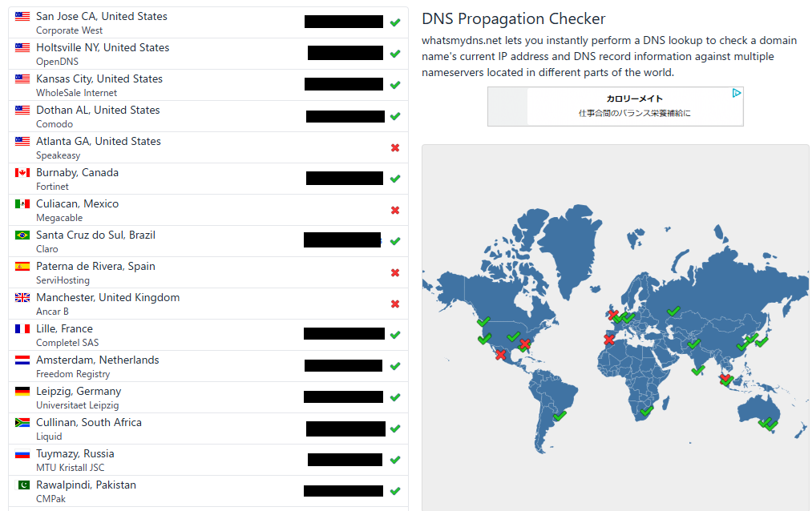This screenshot has height=511, width=812.
Task: Click the Mexico flag beside Culiacan
Action: coord(22,203)
